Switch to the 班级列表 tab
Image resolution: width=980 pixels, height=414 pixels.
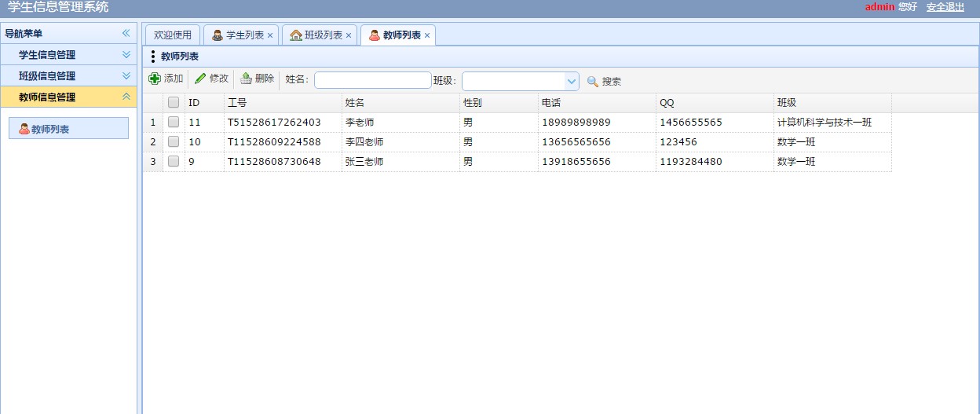coord(320,35)
